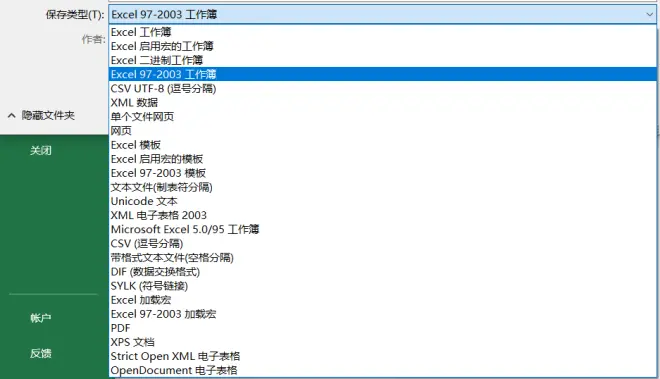
Task: Select XPS 文档 format
Action: (x=383, y=342)
